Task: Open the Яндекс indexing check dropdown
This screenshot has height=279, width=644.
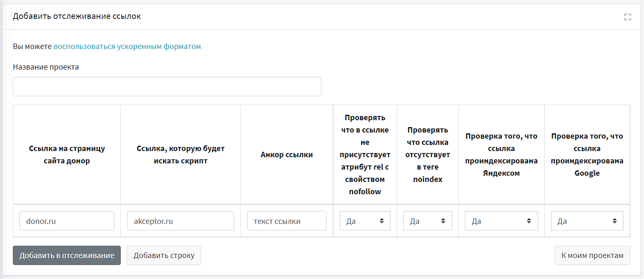Action: click(501, 221)
